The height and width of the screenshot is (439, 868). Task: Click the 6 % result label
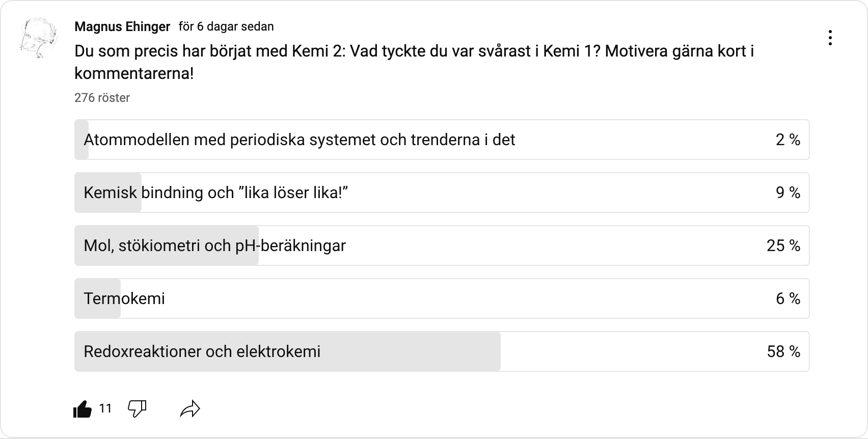(x=788, y=298)
